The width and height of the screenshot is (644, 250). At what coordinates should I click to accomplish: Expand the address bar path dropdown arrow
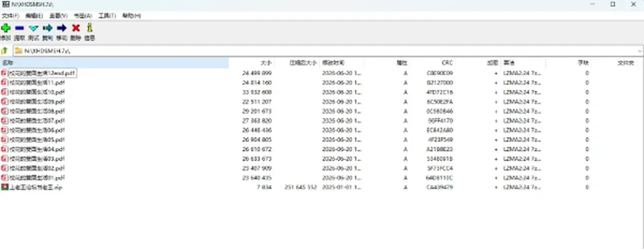coord(639,51)
